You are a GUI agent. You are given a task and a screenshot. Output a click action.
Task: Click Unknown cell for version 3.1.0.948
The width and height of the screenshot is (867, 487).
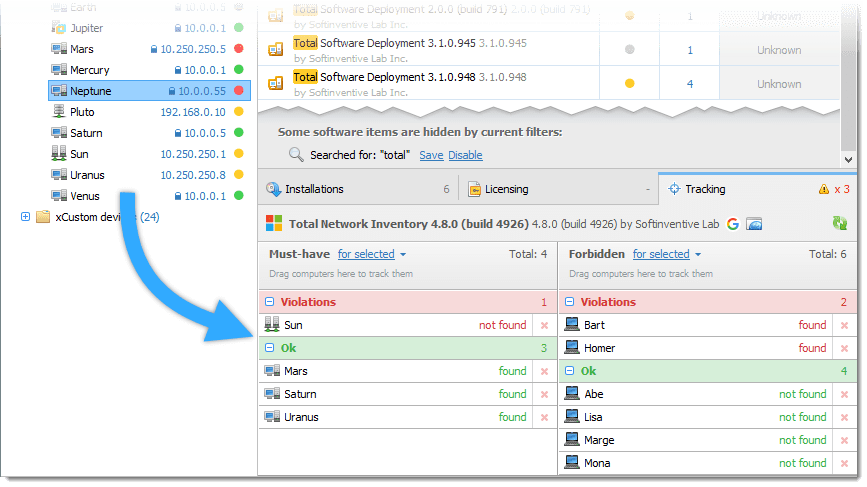(779, 84)
